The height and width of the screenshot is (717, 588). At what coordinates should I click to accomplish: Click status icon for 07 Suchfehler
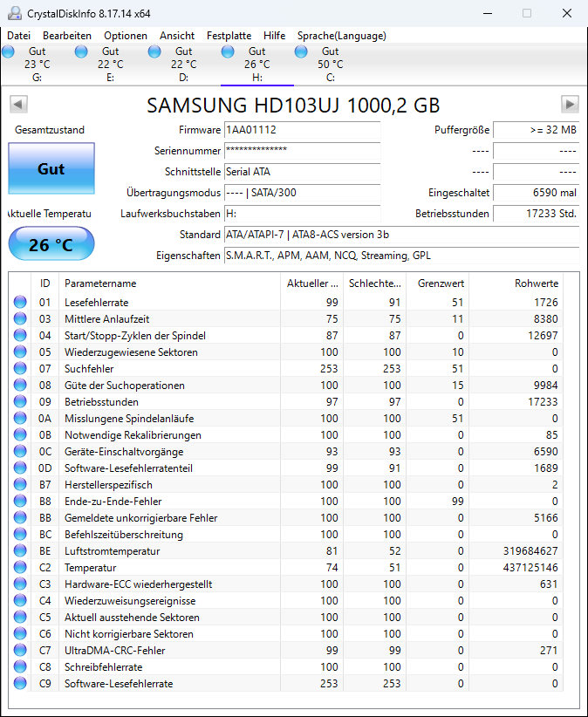[x=20, y=369]
